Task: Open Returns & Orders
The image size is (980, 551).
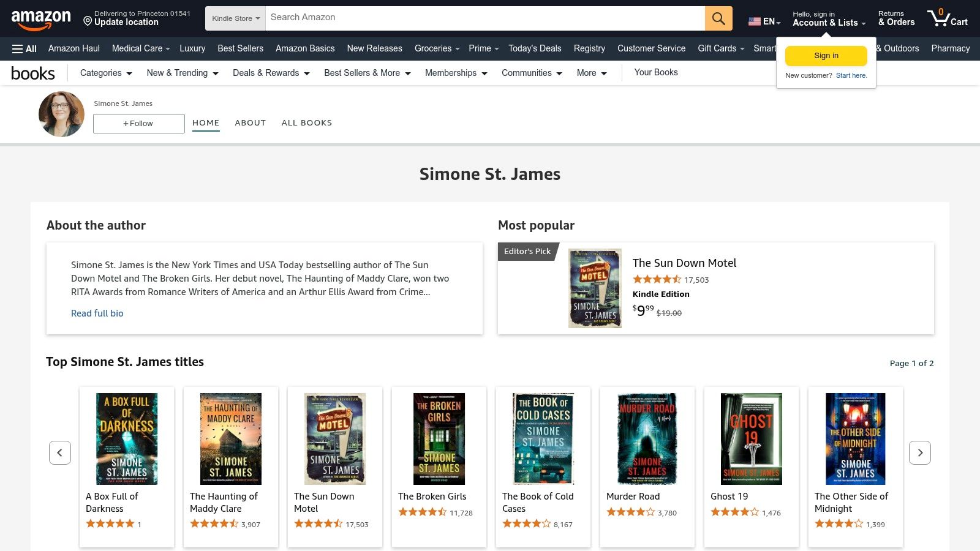Action: point(896,18)
